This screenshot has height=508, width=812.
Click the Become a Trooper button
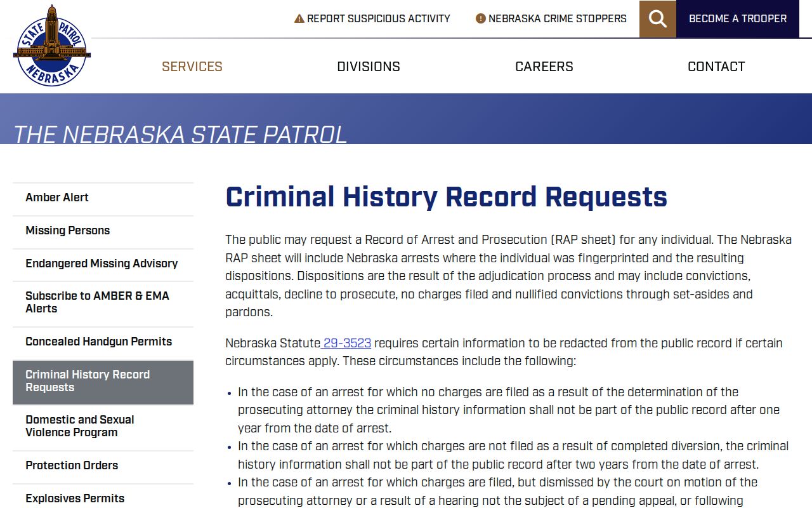point(738,19)
